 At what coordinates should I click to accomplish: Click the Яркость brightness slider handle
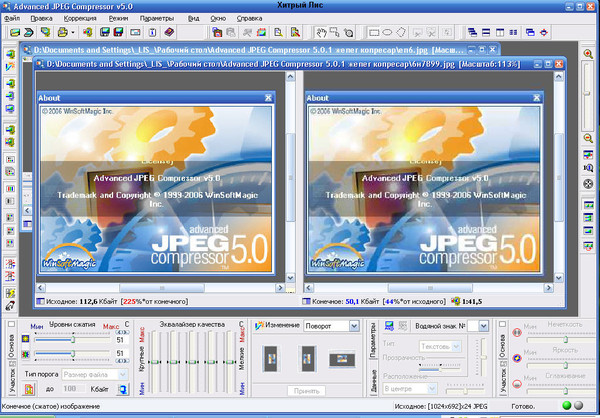pyautogui.click(x=566, y=366)
